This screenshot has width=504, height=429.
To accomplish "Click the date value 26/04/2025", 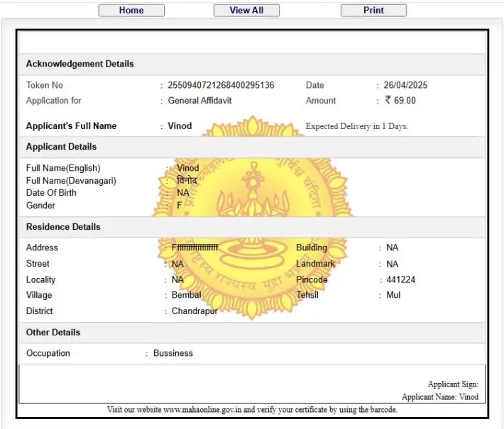I will point(405,85).
